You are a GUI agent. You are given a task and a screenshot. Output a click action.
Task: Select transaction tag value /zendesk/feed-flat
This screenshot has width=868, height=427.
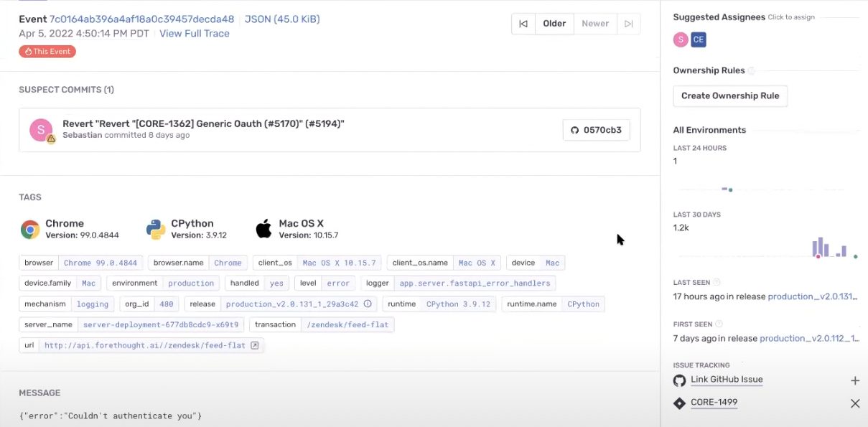347,325
